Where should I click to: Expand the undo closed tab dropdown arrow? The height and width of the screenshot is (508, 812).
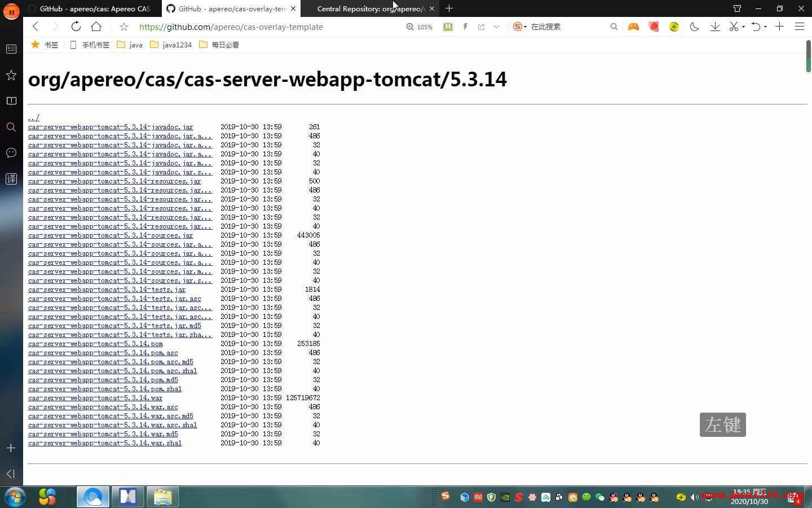(x=765, y=27)
